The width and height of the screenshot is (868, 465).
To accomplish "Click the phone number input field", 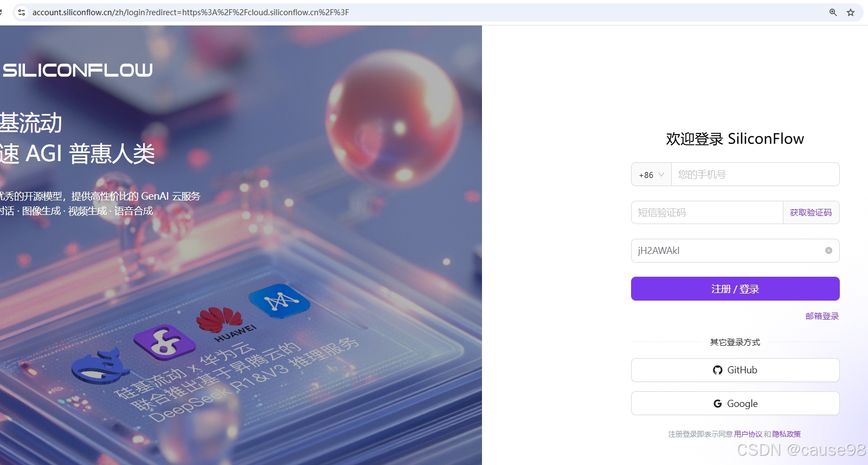I will [x=755, y=175].
